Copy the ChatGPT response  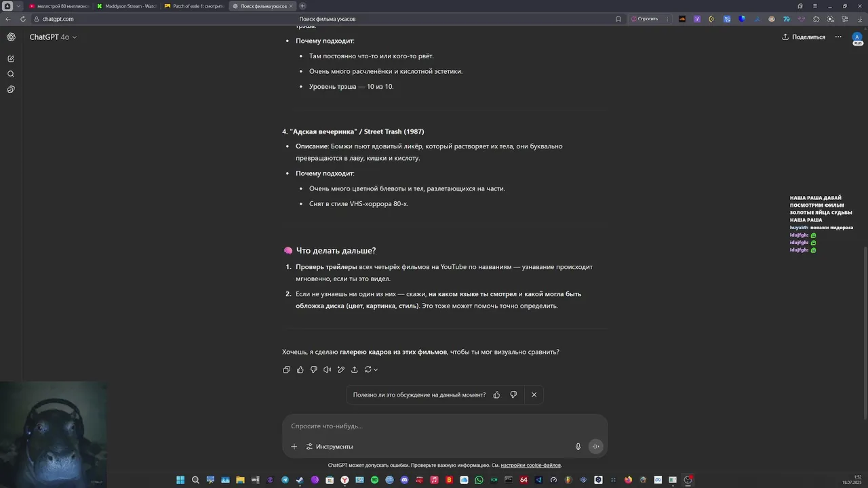pyautogui.click(x=286, y=369)
